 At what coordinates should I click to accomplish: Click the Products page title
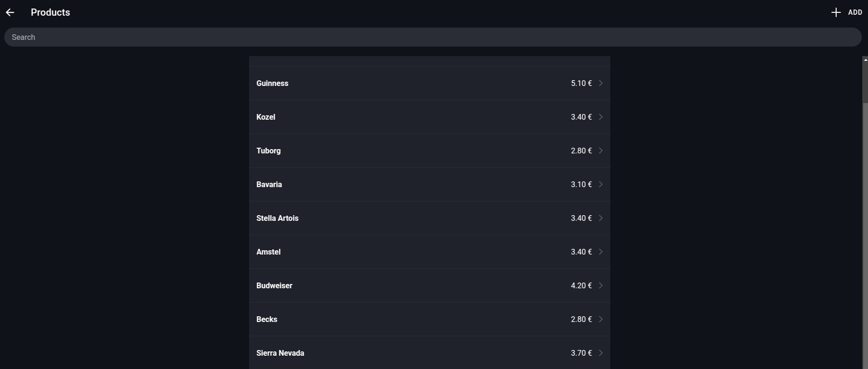point(50,12)
